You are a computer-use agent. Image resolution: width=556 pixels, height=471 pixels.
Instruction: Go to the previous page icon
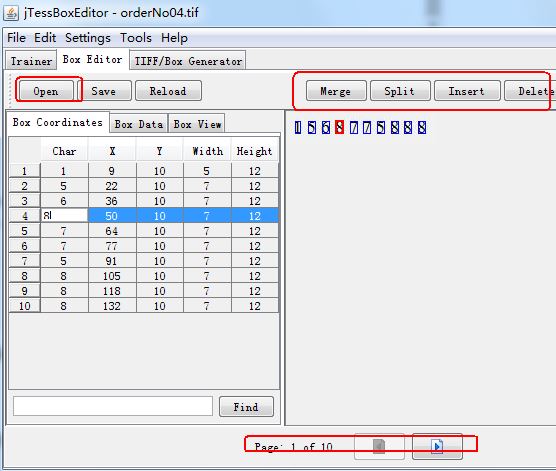pyautogui.click(x=379, y=446)
